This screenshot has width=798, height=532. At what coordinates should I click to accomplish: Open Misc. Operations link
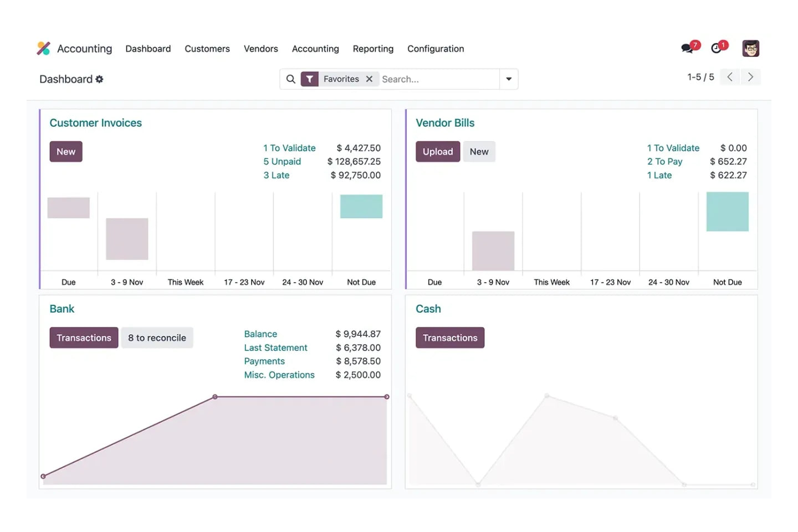click(279, 375)
